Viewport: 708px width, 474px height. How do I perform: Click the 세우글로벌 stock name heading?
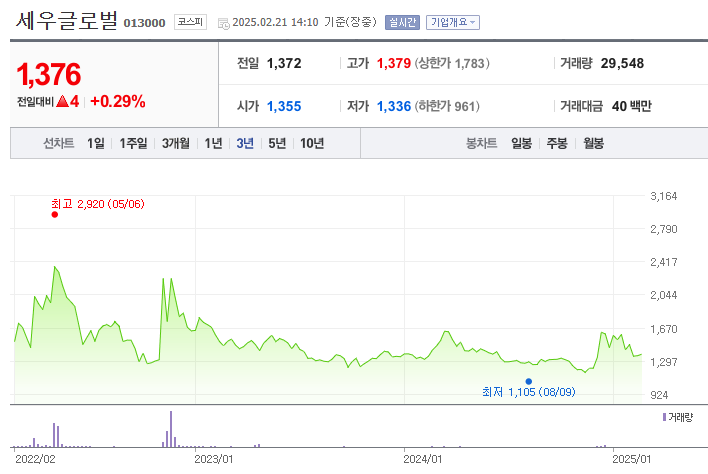pyautogui.click(x=67, y=20)
